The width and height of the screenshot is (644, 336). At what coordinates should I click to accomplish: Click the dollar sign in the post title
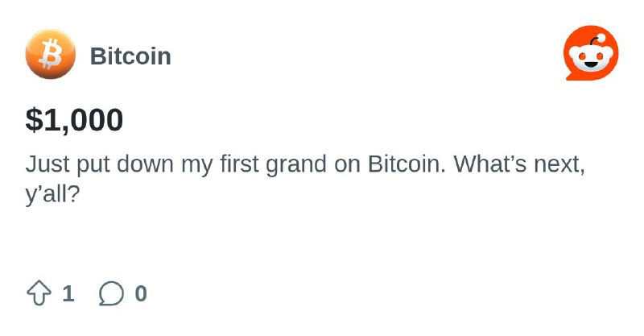point(34,120)
